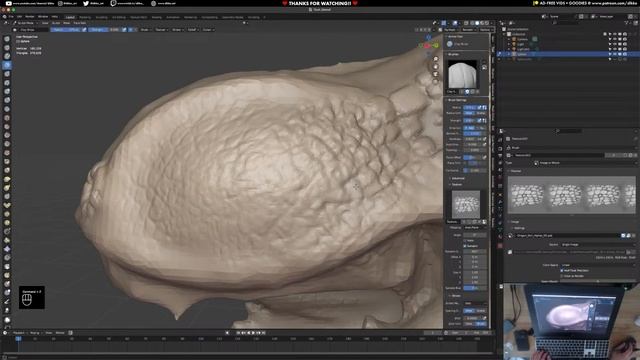This screenshot has height=360, width=640.
Task: Open the Falloff dropdown in tool header
Action: [192, 30]
